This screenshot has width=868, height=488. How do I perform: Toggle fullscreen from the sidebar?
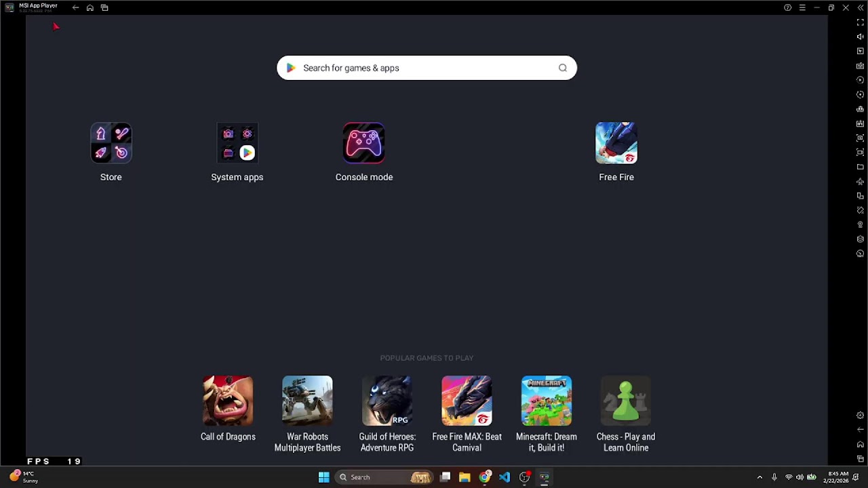click(861, 22)
